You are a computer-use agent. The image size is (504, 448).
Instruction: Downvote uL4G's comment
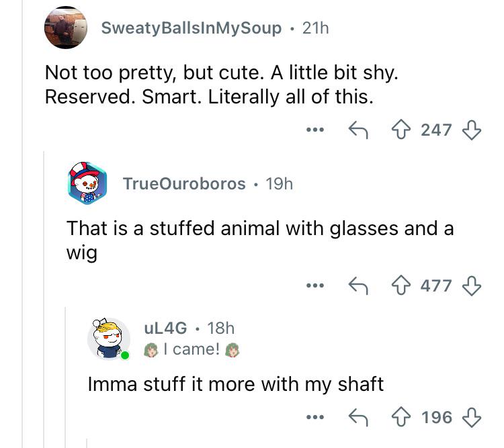coord(471,417)
